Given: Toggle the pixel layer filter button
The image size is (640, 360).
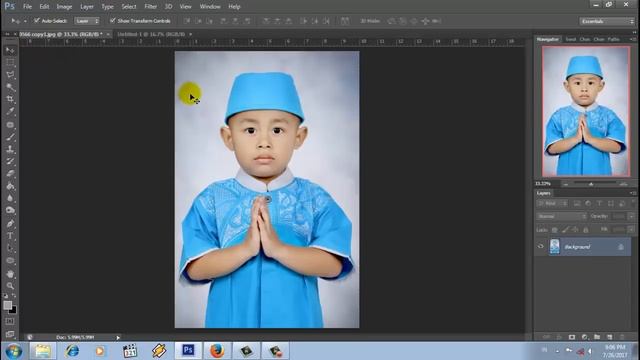Looking at the screenshot, I should [x=577, y=203].
